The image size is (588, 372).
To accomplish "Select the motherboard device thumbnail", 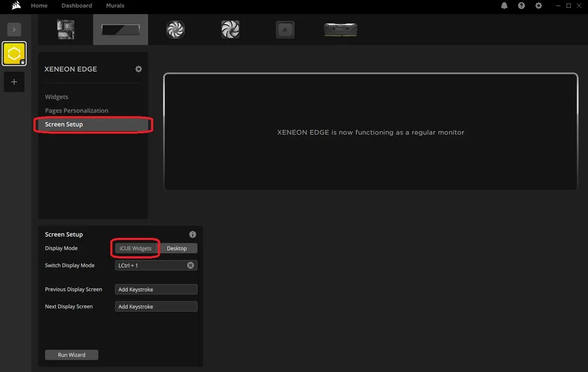I will [66, 29].
